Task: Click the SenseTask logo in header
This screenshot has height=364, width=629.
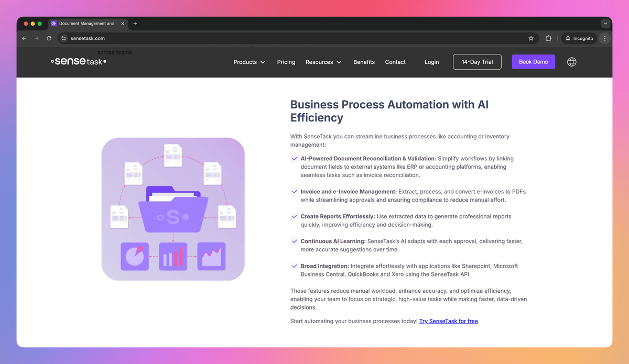Action: pyautogui.click(x=79, y=62)
